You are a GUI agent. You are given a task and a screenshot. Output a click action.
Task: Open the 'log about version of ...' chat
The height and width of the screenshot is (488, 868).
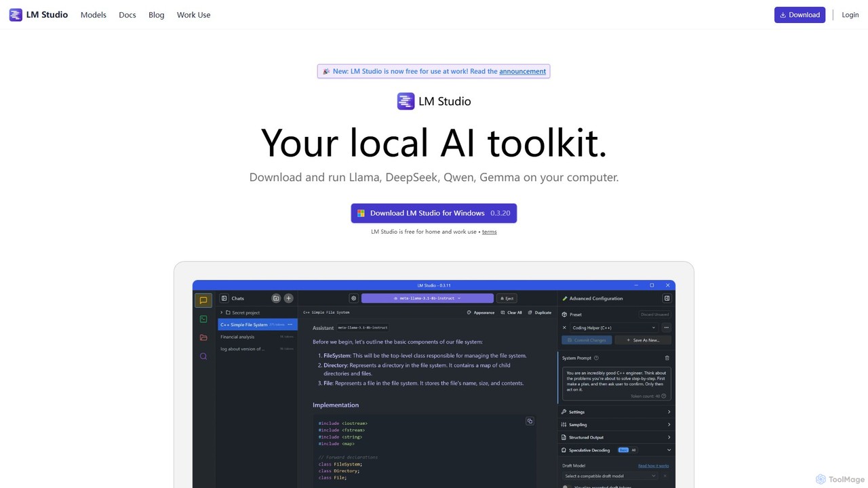coord(256,349)
